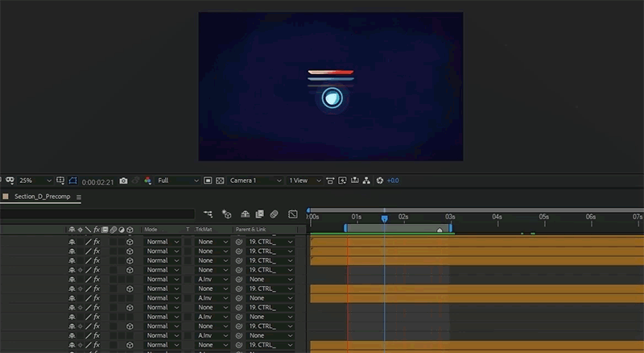This screenshot has height=353, width=644.
Task: Reset exposure using the aperture icon
Action: click(379, 181)
